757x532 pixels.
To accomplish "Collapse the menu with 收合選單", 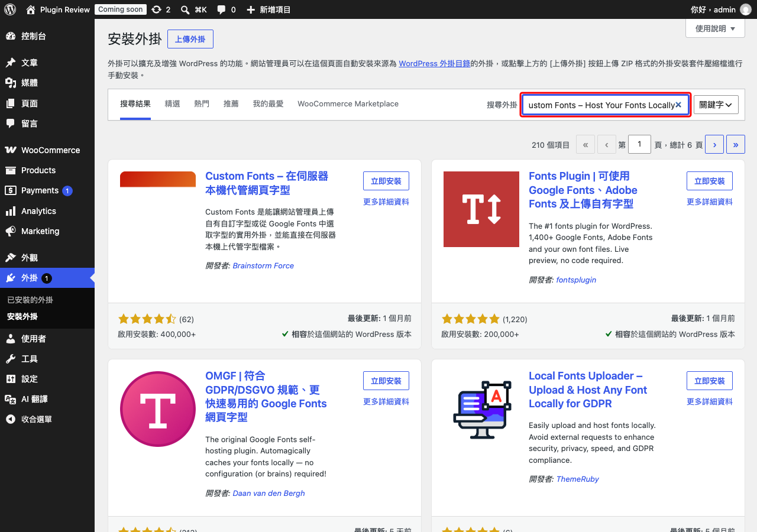I will click(x=47, y=419).
